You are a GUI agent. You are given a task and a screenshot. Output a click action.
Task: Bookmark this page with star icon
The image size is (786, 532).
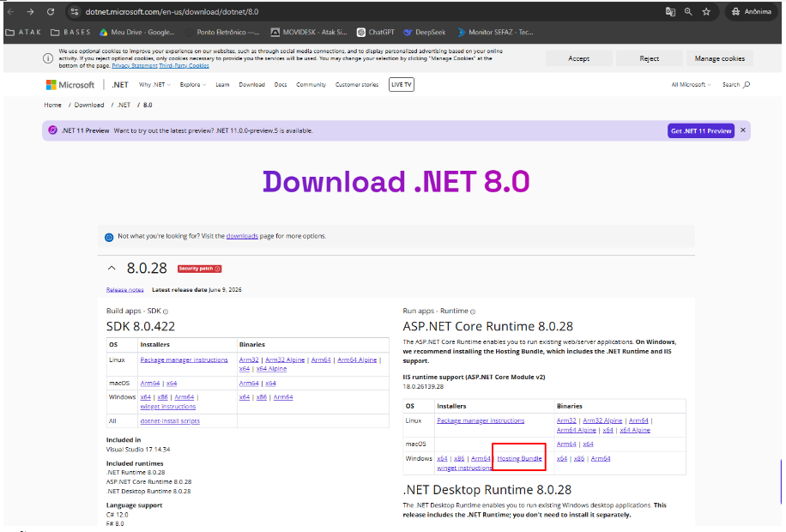tap(706, 11)
